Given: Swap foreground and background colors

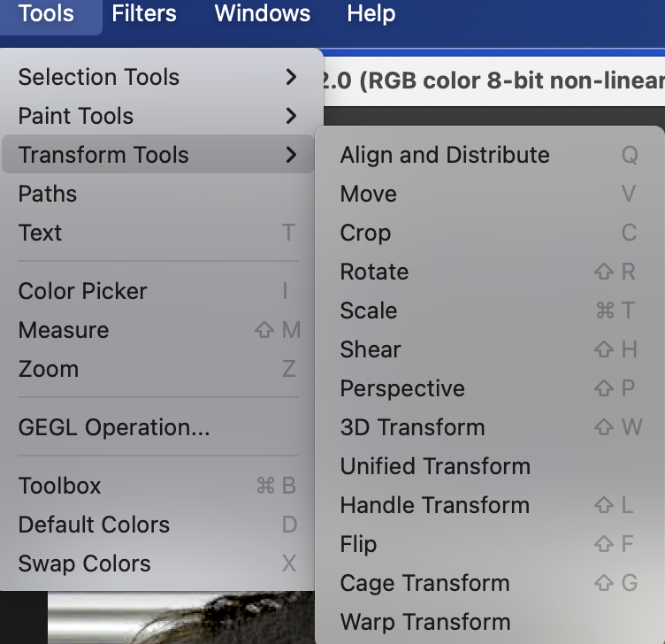Looking at the screenshot, I should coord(85,563).
